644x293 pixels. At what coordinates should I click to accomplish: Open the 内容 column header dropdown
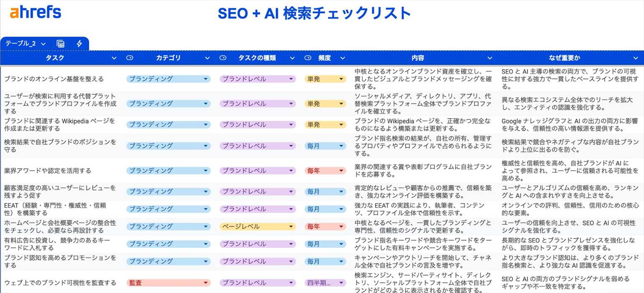pos(490,58)
